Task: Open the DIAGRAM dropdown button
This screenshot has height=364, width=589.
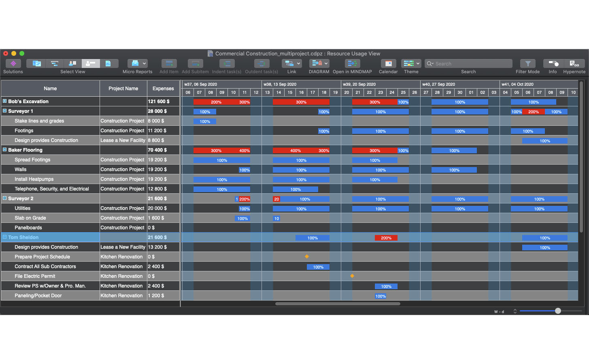Action: [319, 63]
